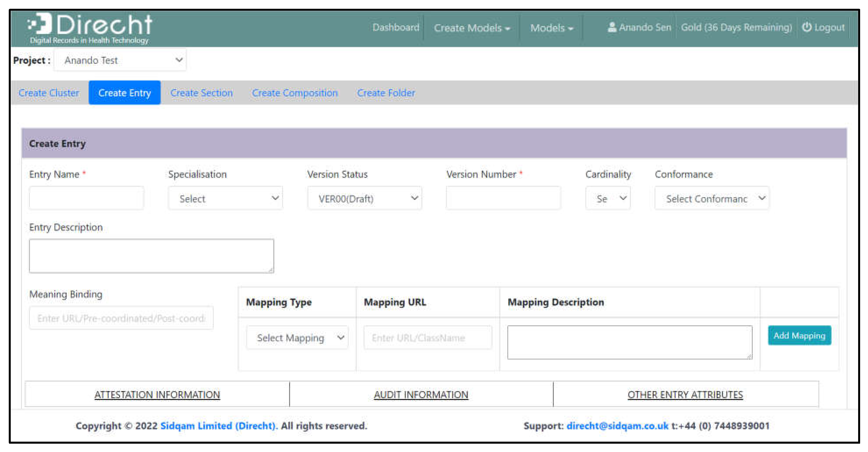Open the Select Conformance dropdown
Viewport: 868px width, 452px height.
[x=712, y=199]
